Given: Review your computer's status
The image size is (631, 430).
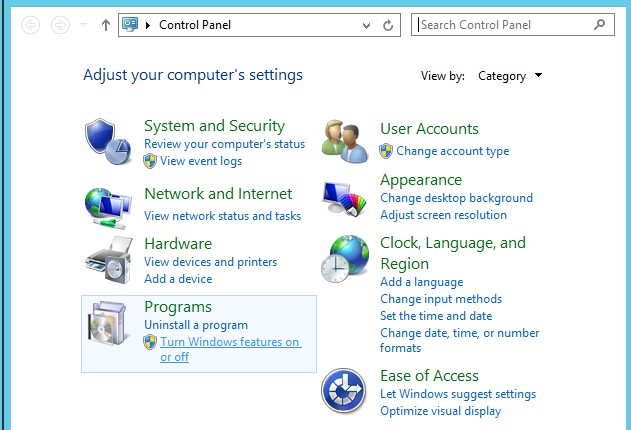Looking at the screenshot, I should point(225,144).
